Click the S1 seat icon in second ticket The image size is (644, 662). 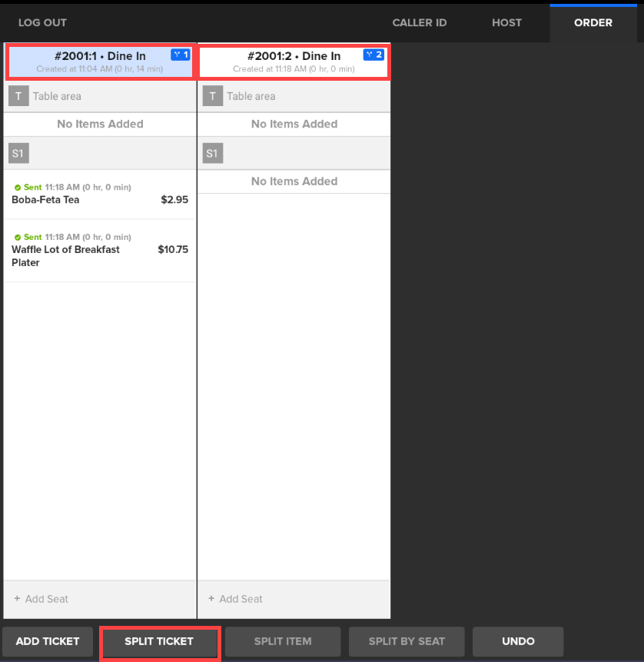(x=212, y=153)
